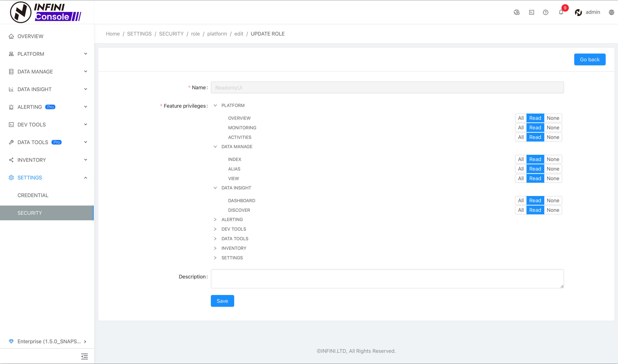
Task: Set ACTIVITIES privilege to All
Action: (x=521, y=137)
